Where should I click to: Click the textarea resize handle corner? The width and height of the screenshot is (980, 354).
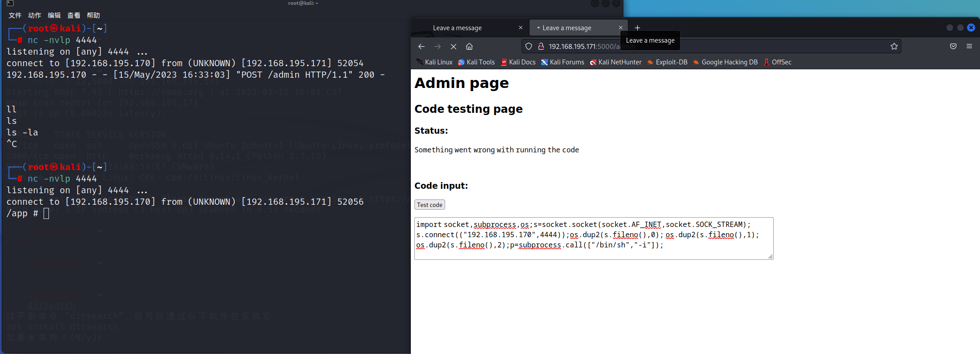[x=771, y=257]
